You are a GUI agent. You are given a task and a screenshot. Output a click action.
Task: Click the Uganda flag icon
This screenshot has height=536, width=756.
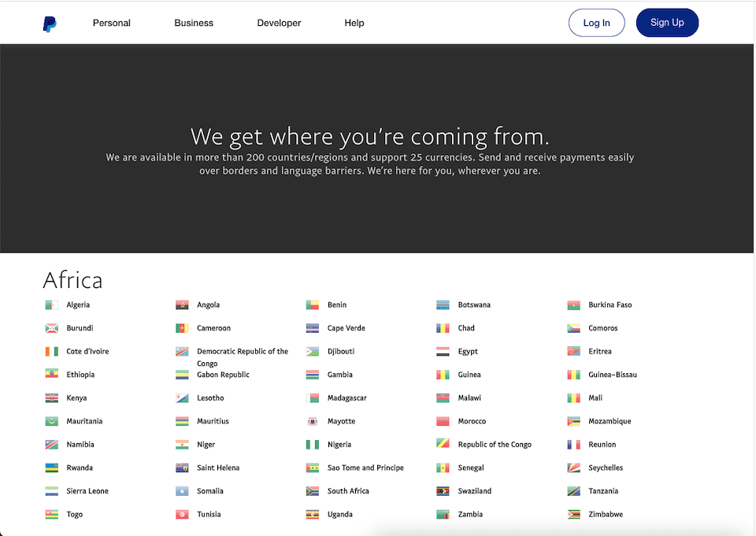pos(312,514)
